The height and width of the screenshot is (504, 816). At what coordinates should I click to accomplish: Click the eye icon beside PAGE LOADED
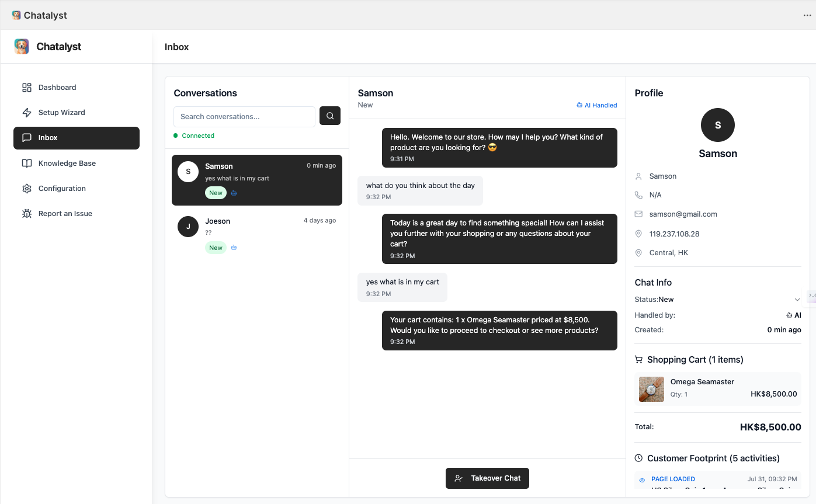[x=642, y=480]
